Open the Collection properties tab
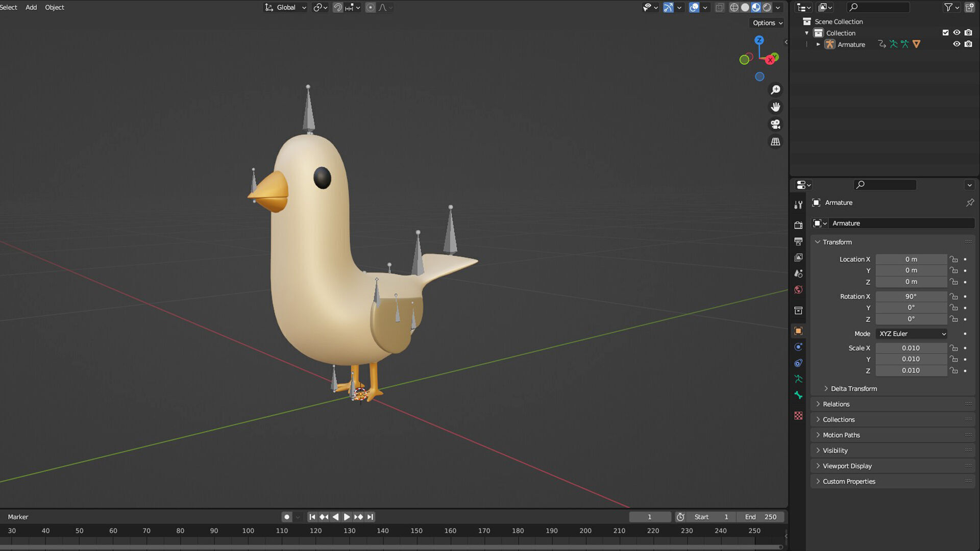This screenshot has width=980, height=551. [x=798, y=310]
